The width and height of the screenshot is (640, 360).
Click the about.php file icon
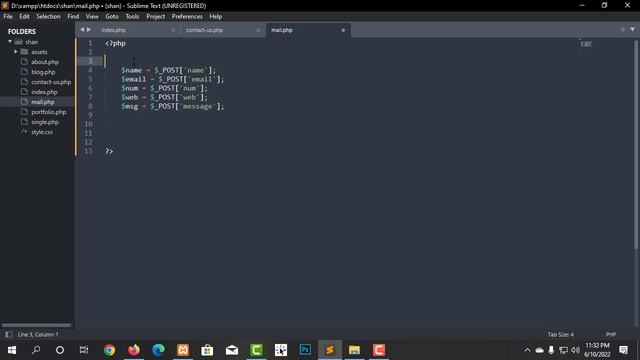(24, 62)
